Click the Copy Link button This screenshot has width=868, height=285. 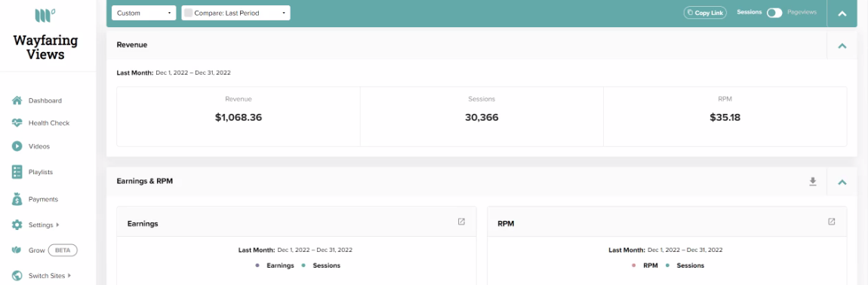(705, 13)
